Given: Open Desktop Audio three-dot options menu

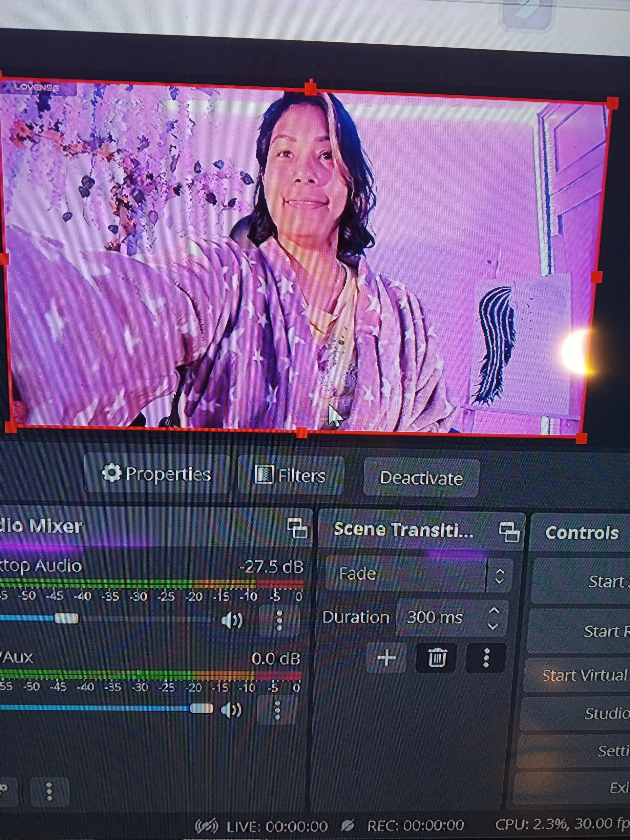Looking at the screenshot, I should point(279,621).
